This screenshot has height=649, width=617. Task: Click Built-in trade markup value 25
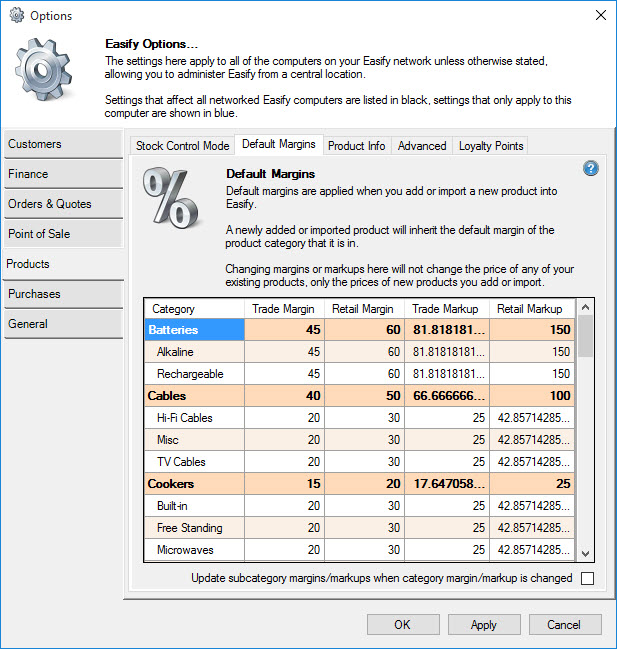click(447, 506)
